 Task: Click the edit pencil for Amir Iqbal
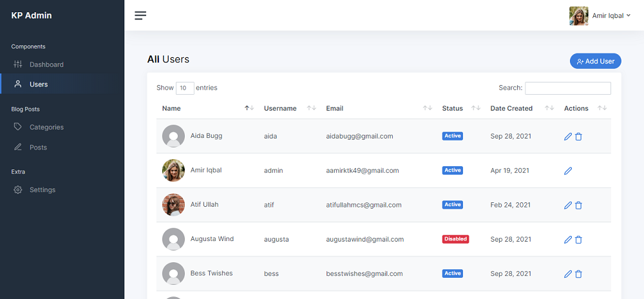(568, 171)
